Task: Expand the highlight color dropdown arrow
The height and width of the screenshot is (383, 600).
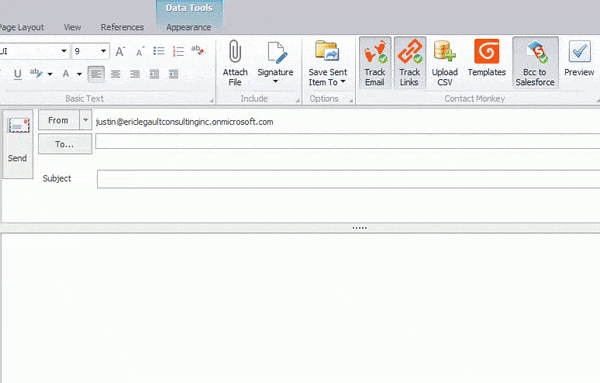Action: [x=50, y=74]
